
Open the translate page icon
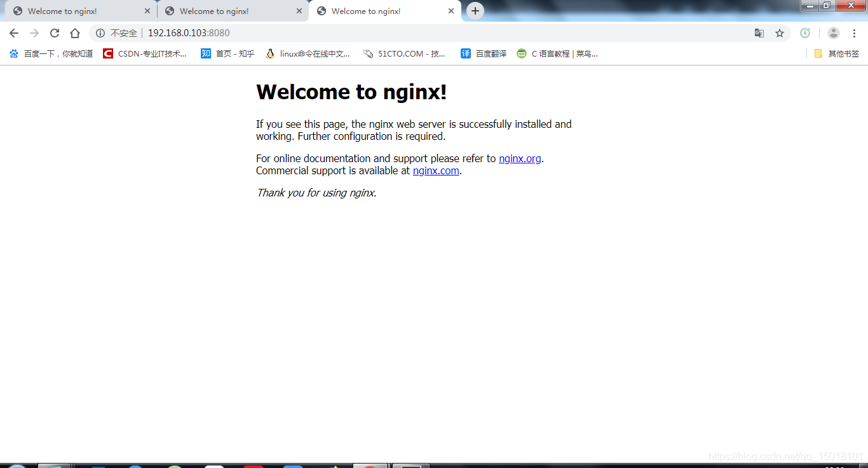click(759, 33)
